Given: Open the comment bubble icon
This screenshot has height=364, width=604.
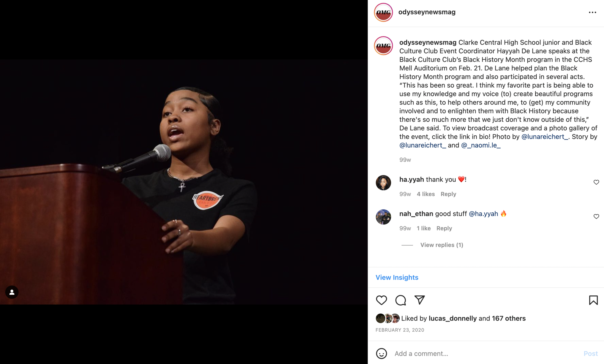Looking at the screenshot, I should (401, 300).
